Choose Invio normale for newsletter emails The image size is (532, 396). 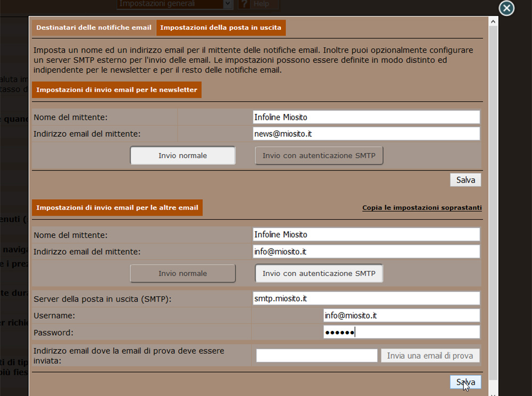[x=182, y=155]
